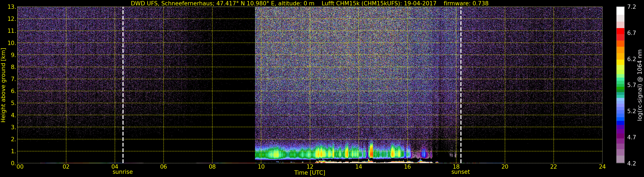
Task: Click the height axis tick '12.'
Action: [12, 19]
